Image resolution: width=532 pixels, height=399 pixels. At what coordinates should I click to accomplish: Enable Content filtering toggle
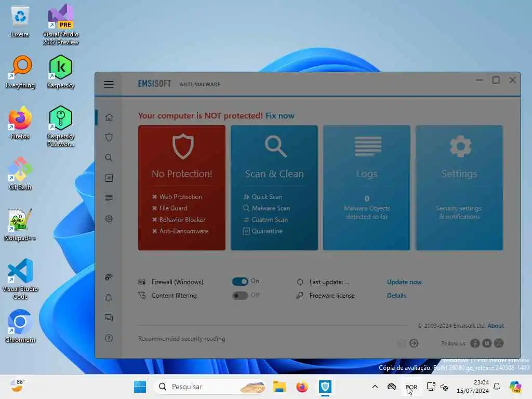coord(240,296)
